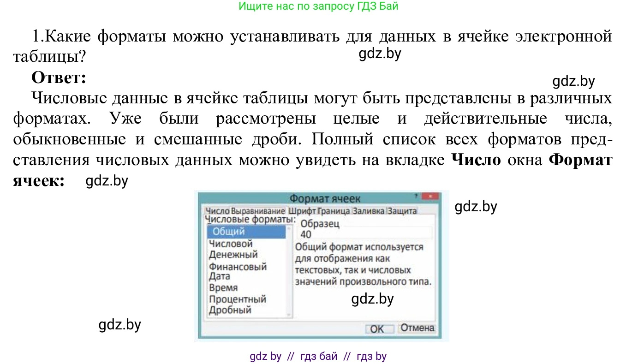Open the гдз бай link
Viewport: 638px width, 364px height.
coord(318,356)
